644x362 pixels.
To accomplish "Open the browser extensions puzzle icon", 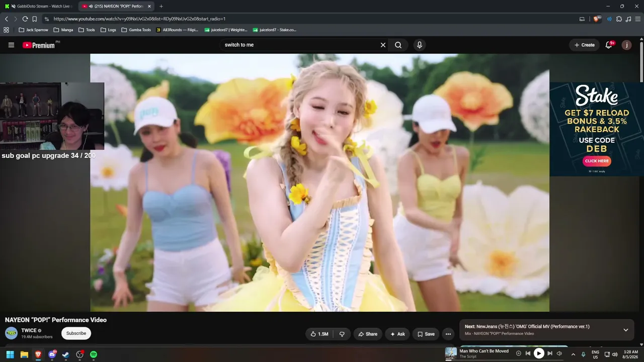I will click(x=619, y=19).
